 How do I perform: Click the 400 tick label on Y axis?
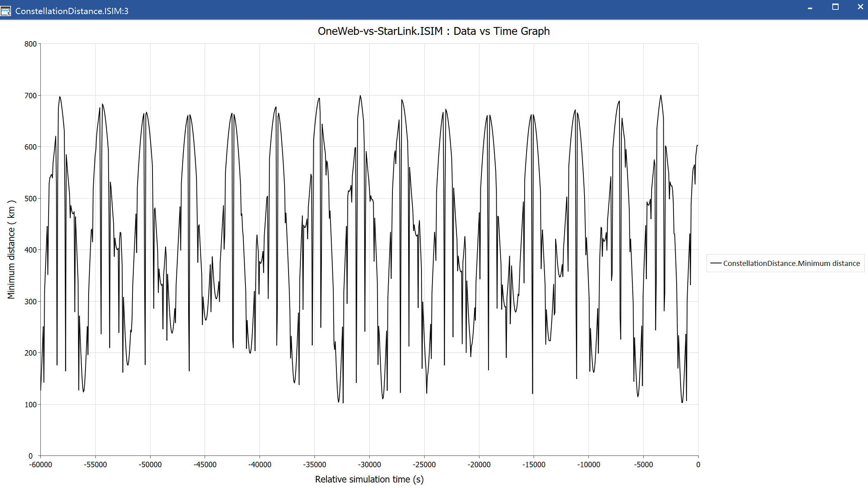[x=30, y=250]
